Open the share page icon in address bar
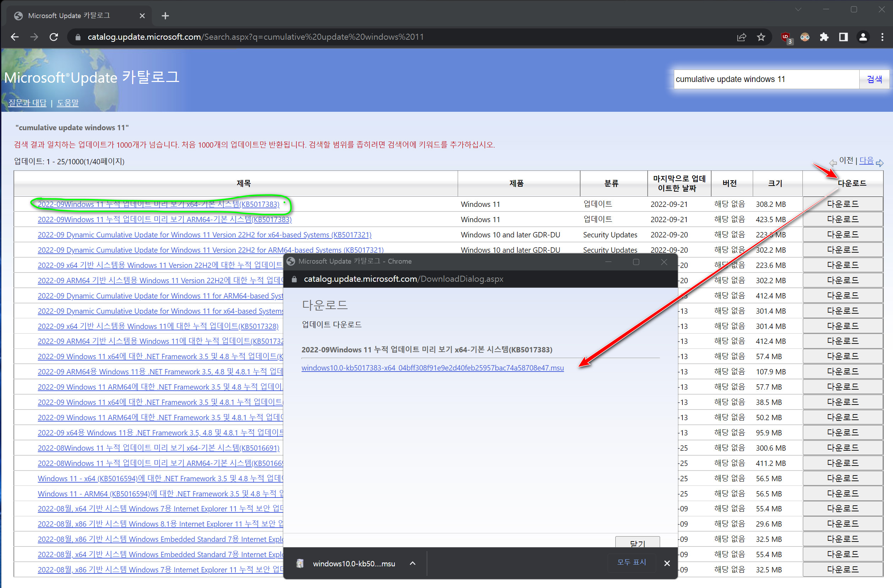This screenshot has width=893, height=588. click(x=741, y=37)
